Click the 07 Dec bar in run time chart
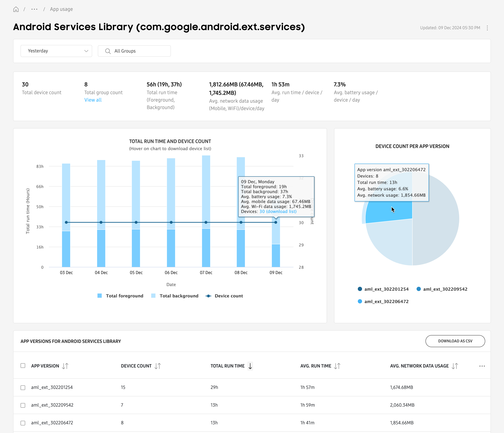 pyautogui.click(x=206, y=211)
